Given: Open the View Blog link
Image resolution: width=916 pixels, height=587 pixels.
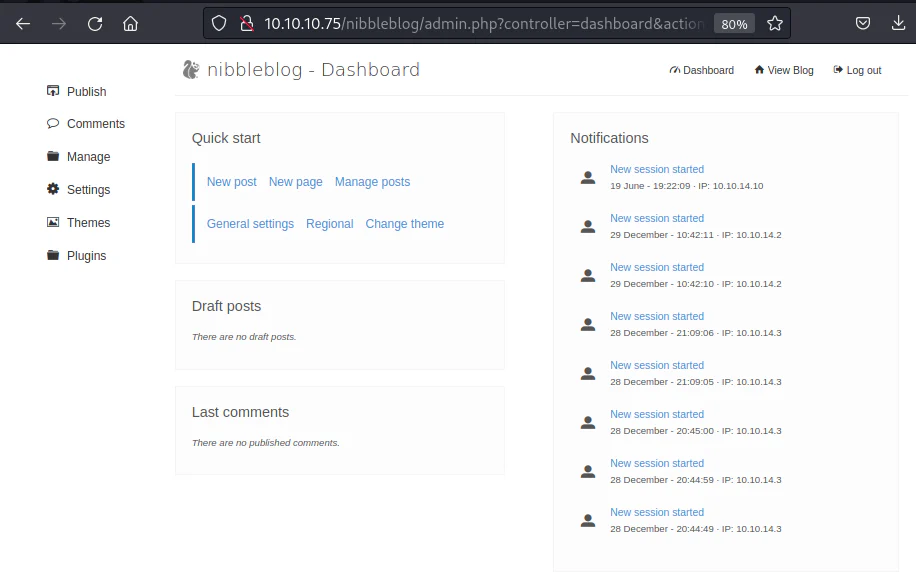Looking at the screenshot, I should coord(790,70).
